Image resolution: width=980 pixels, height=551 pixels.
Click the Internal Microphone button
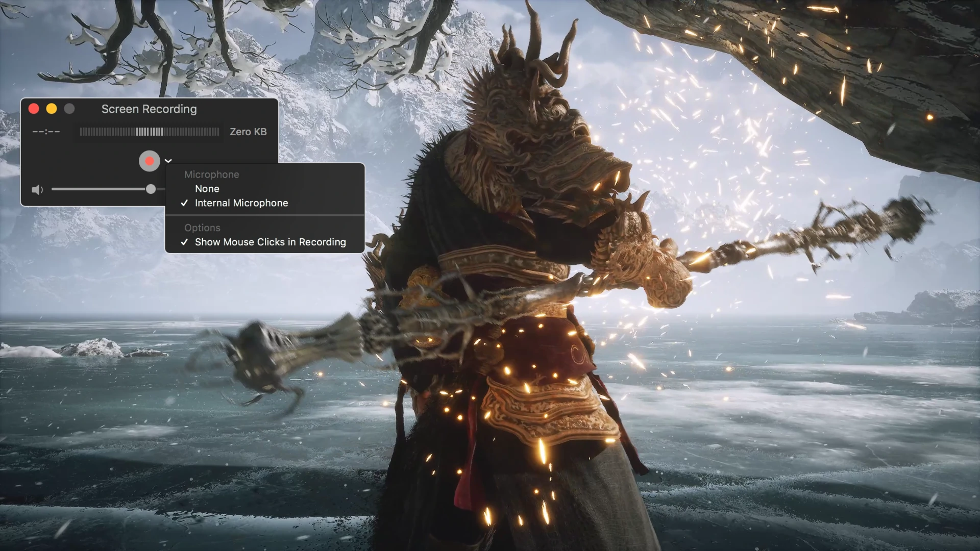(x=241, y=203)
